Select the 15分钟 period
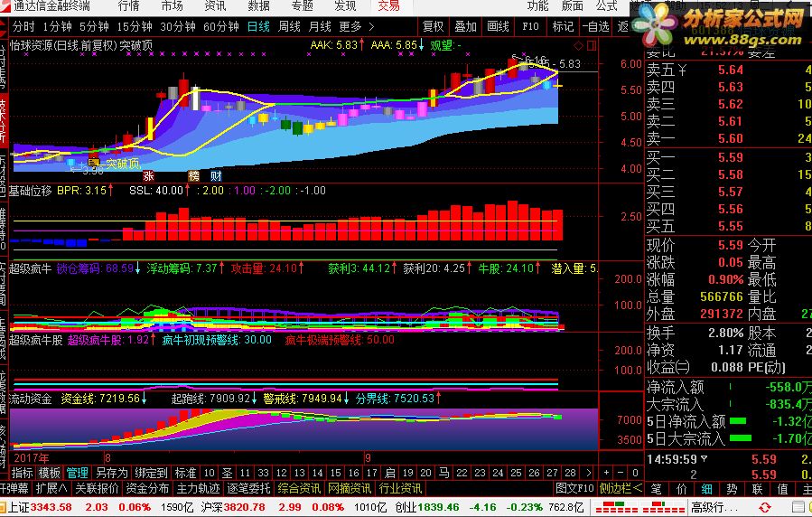Viewport: 812px width, 517px height. coord(134,26)
